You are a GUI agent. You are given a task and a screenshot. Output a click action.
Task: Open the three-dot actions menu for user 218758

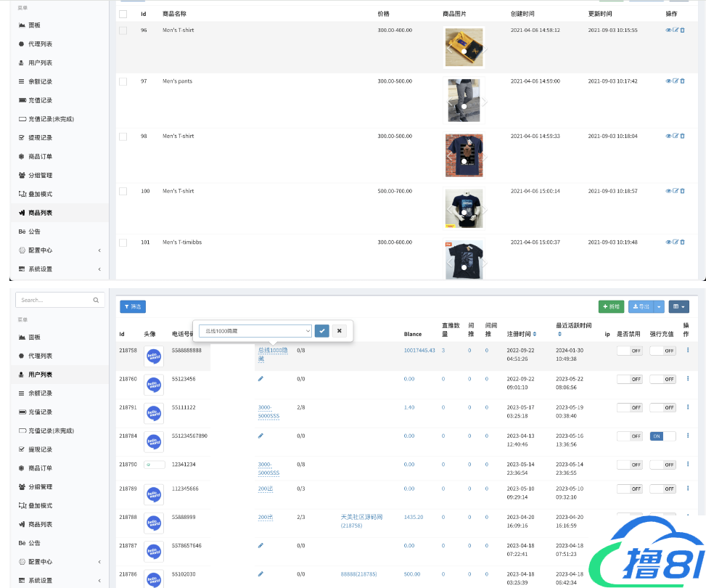(x=687, y=350)
